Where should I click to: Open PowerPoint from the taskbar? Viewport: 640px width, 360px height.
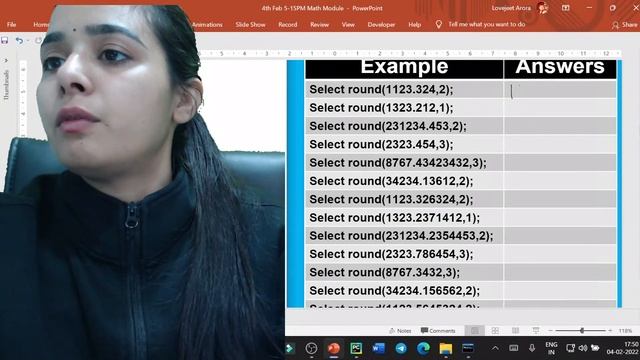point(333,348)
